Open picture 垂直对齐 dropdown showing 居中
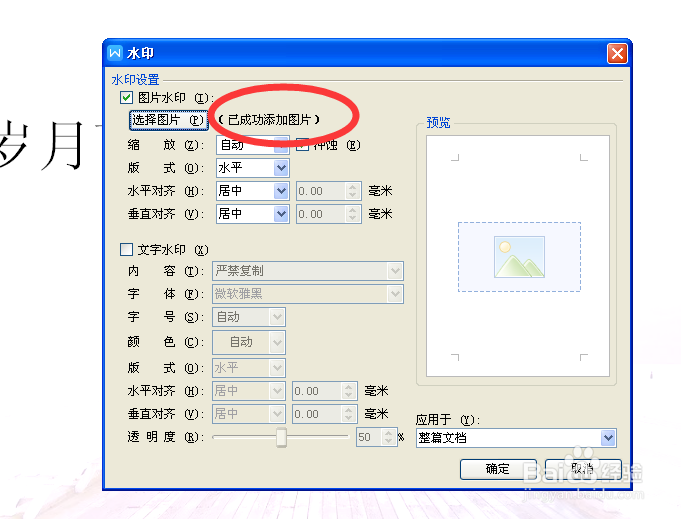The image size is (681, 519). (x=253, y=214)
